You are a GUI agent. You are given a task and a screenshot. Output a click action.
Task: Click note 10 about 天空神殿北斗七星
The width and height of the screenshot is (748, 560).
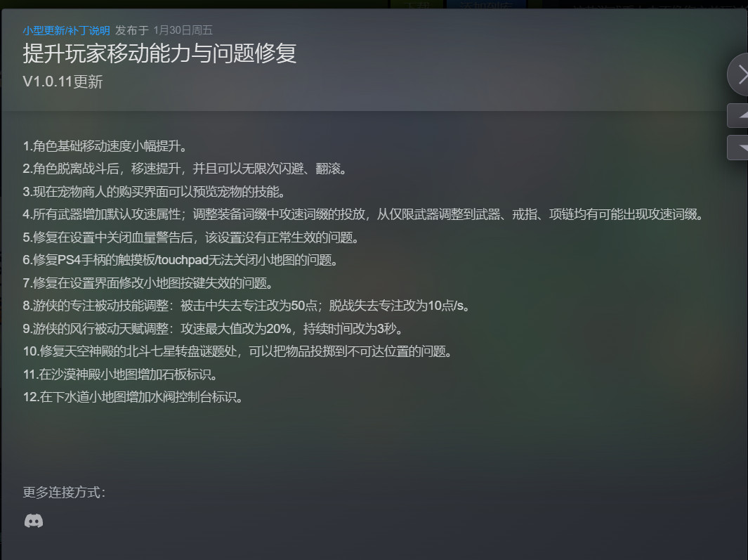point(237,351)
